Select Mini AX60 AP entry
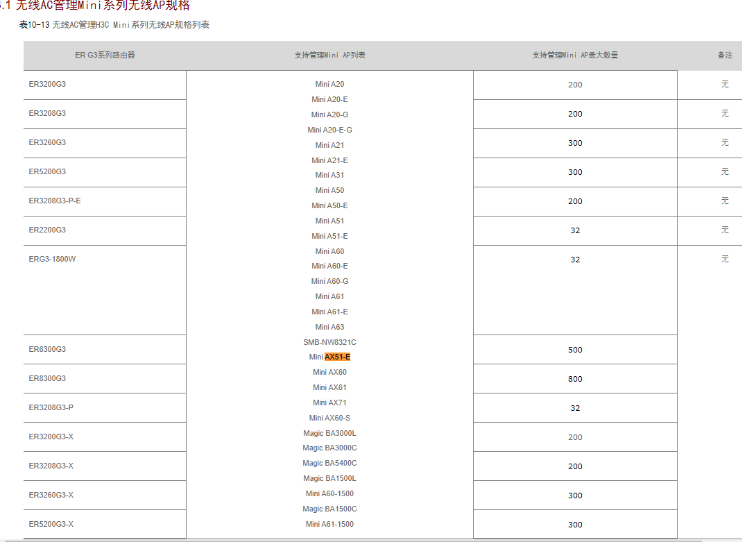The width and height of the screenshot is (756, 542). pyautogui.click(x=329, y=373)
